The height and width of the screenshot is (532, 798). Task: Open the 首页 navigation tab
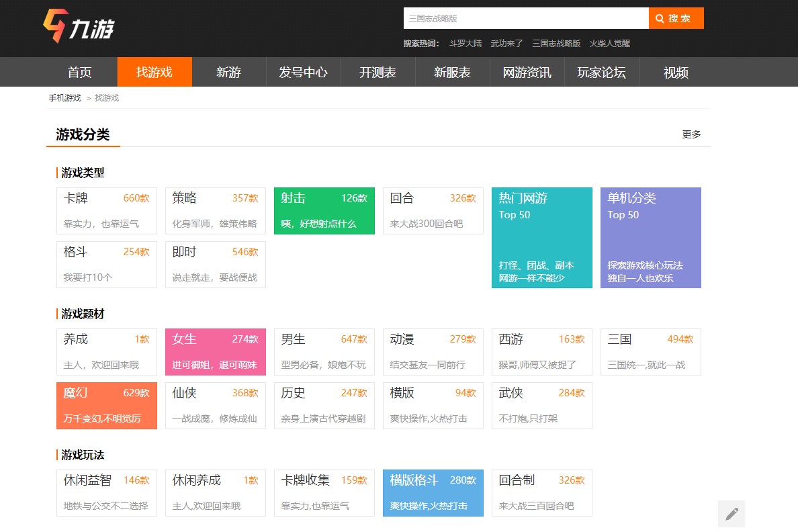pos(80,73)
